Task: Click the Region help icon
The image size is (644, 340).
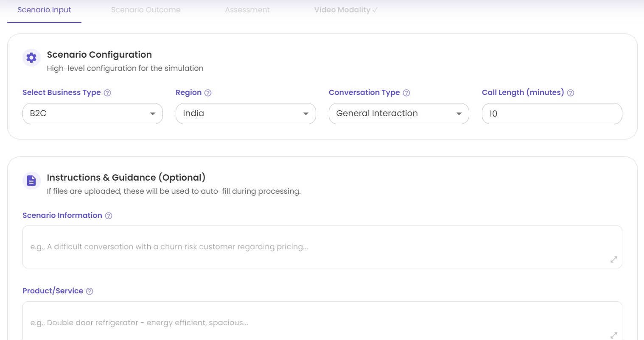Action: point(208,93)
